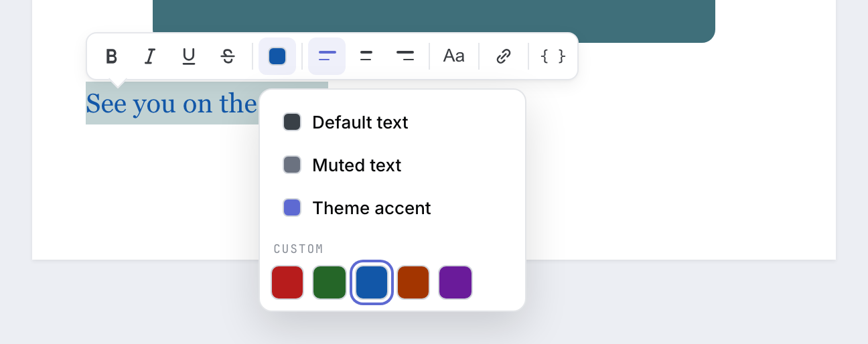Click the teal banner block
This screenshot has width=868, height=344.
pyautogui.click(x=434, y=21)
